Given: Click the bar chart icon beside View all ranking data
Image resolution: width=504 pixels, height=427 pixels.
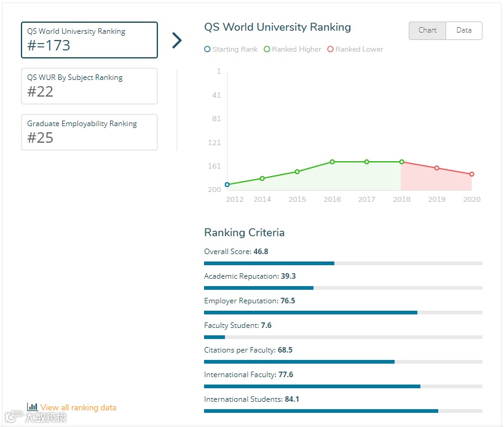Looking at the screenshot, I should point(32,407).
